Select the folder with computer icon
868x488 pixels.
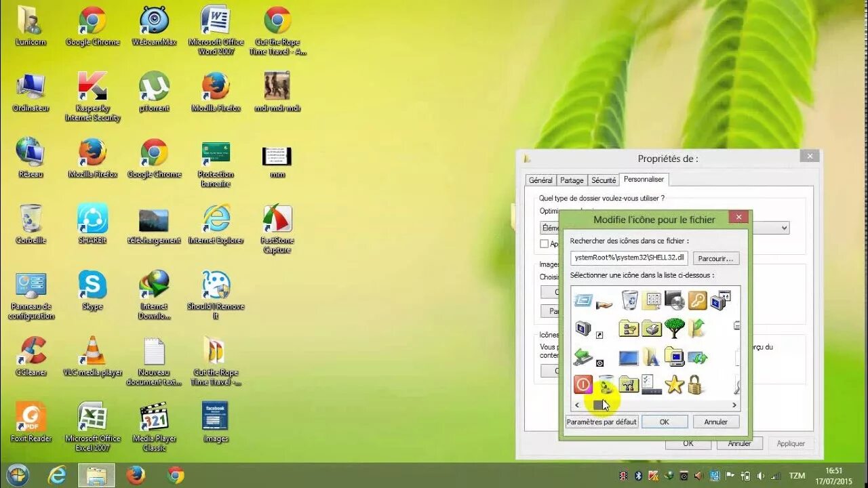[674, 357]
